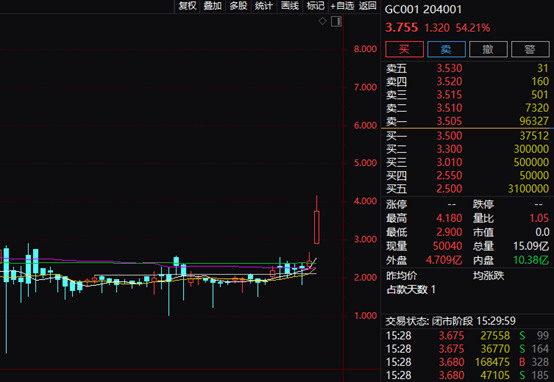Image resolution: width=554 pixels, height=382 pixels.
Task: Go back with the 返回 button
Action: point(367,6)
